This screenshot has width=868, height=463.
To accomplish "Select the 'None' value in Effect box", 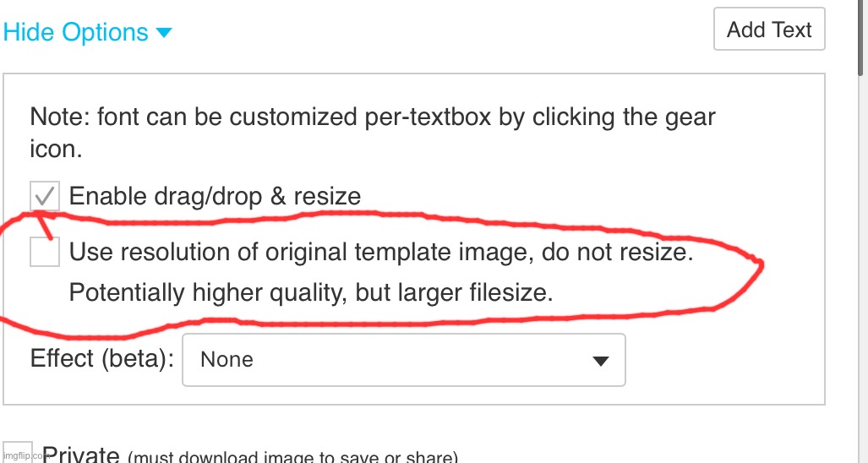I will 227,360.
